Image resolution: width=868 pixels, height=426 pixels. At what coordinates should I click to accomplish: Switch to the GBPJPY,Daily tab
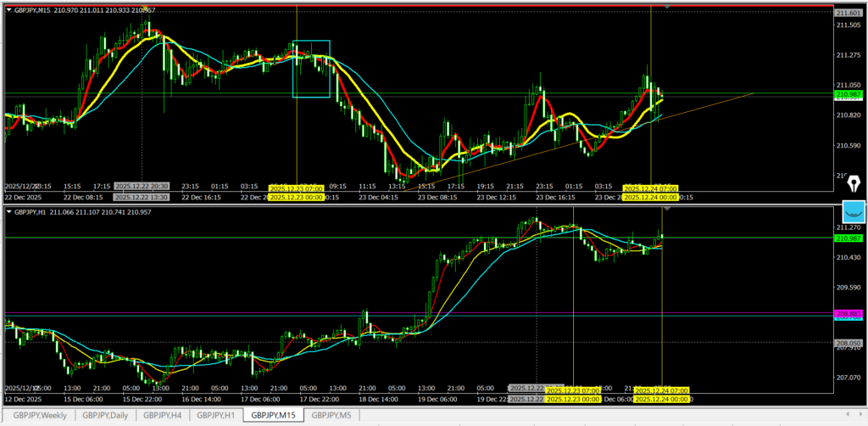105,415
